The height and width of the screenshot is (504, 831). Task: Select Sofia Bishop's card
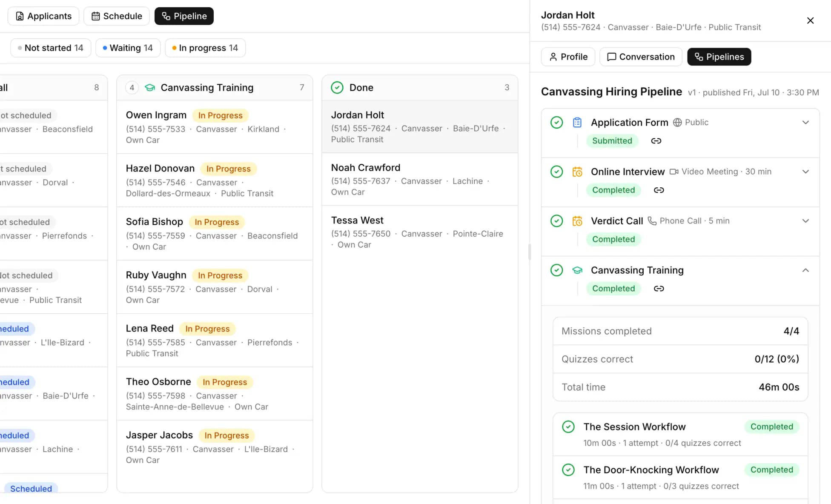click(x=215, y=234)
